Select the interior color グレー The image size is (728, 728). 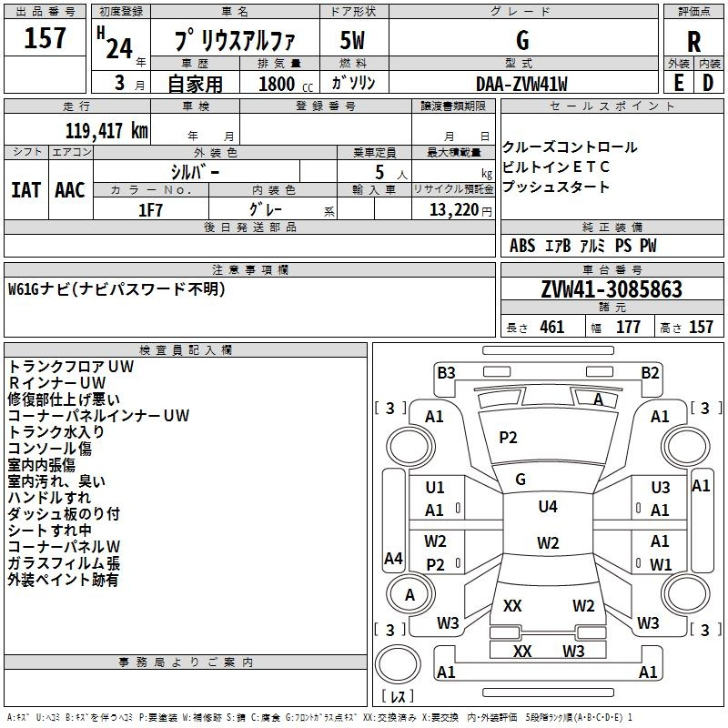click(x=266, y=209)
